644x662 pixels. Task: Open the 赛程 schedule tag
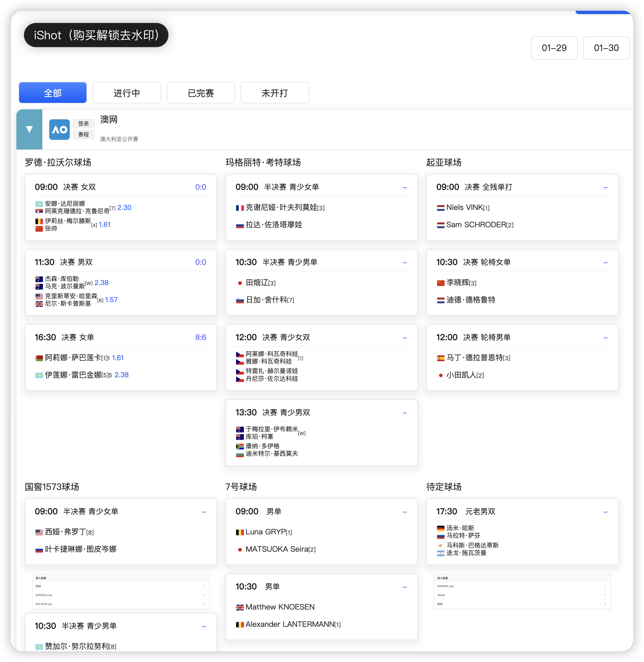tap(83, 134)
